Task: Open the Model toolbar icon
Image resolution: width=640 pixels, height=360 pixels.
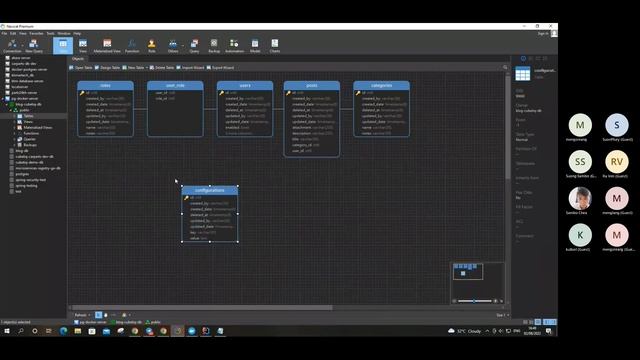Action: [255, 46]
